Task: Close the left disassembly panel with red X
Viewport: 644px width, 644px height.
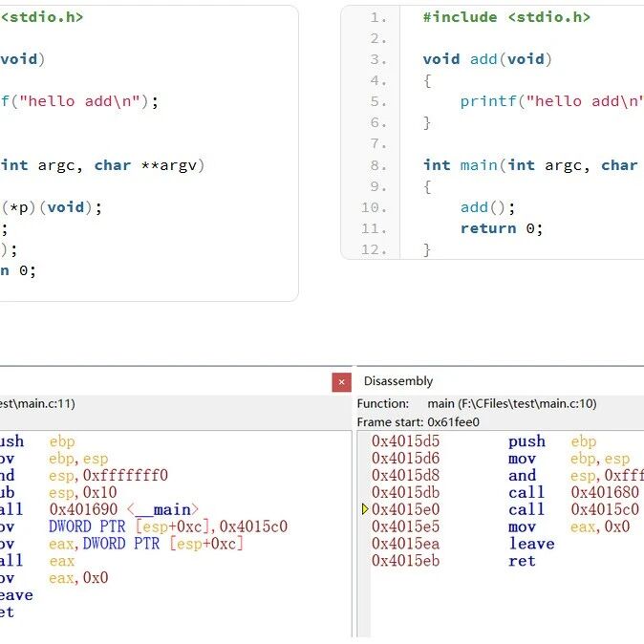Action: tap(341, 382)
